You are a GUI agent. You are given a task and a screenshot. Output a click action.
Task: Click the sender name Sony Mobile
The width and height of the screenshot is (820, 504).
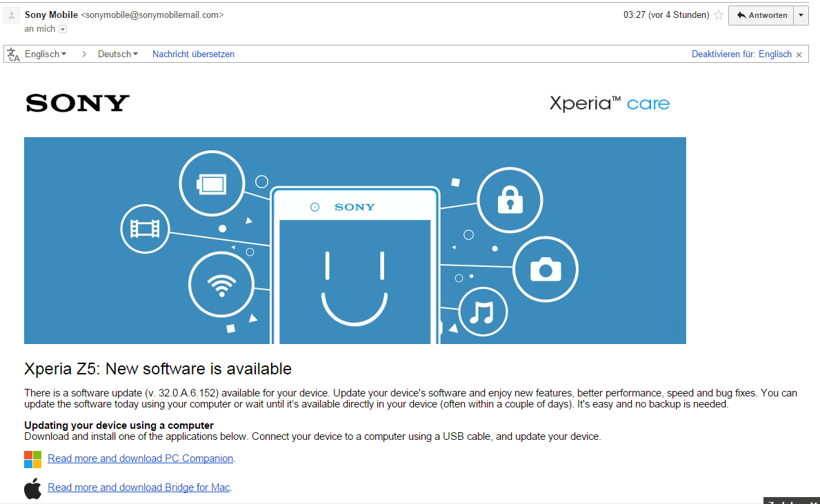pyautogui.click(x=51, y=15)
